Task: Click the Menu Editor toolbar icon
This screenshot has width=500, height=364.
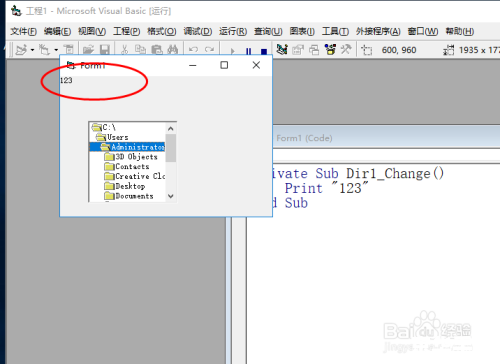Action: pos(69,50)
